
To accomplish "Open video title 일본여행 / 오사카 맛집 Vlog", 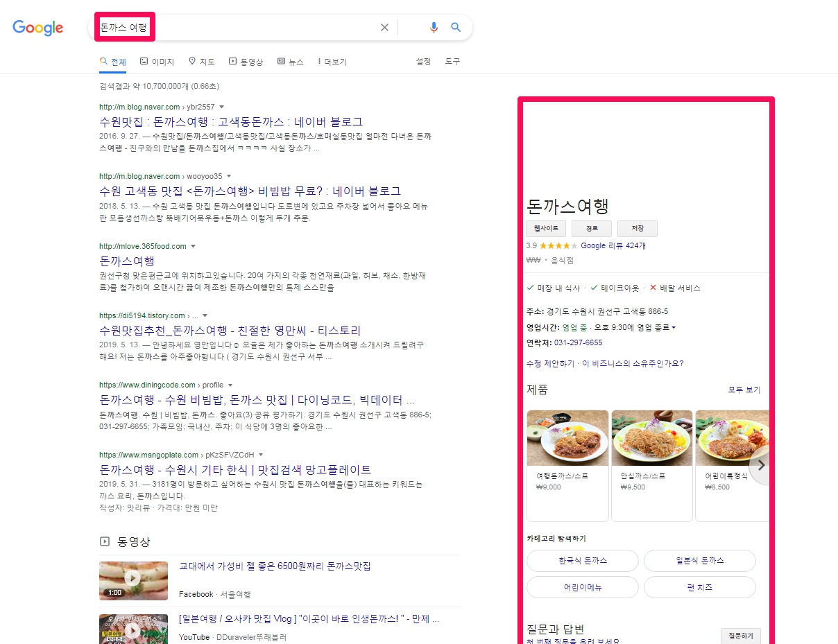I will click(309, 619).
